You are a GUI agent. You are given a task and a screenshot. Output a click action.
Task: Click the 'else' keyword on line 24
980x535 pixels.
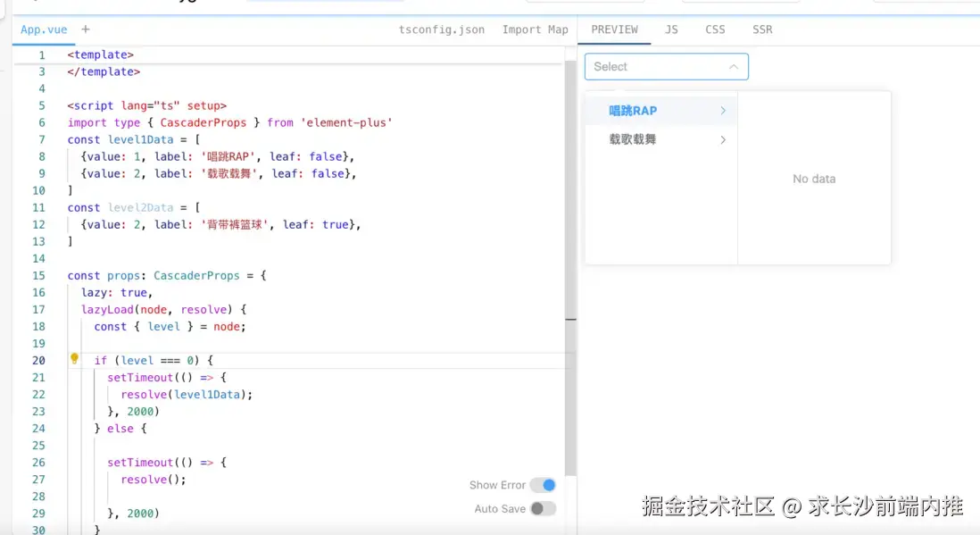(x=120, y=429)
